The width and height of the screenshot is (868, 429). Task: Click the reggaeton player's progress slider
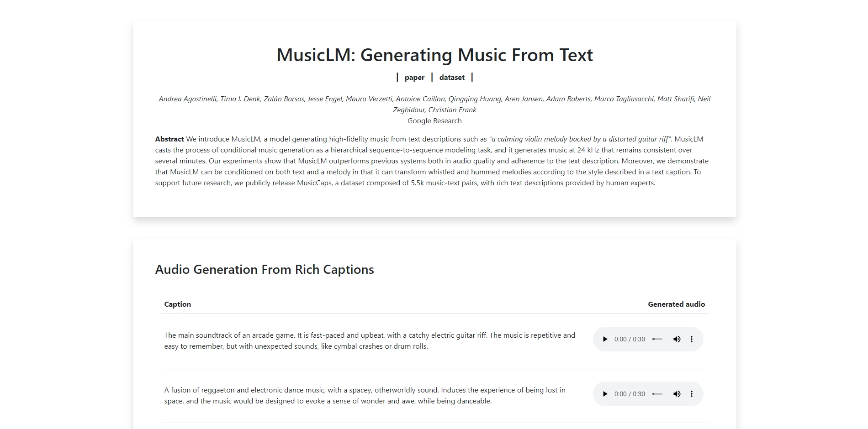coord(658,393)
